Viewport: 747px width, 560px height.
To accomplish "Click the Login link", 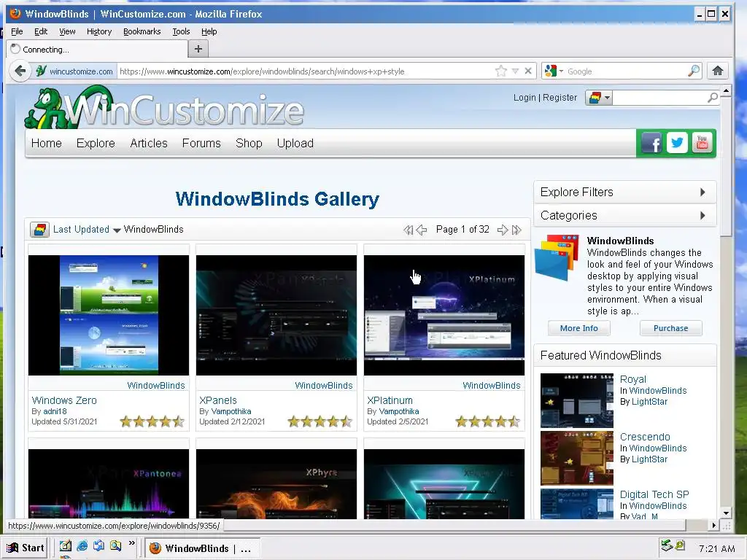I will 525,98.
